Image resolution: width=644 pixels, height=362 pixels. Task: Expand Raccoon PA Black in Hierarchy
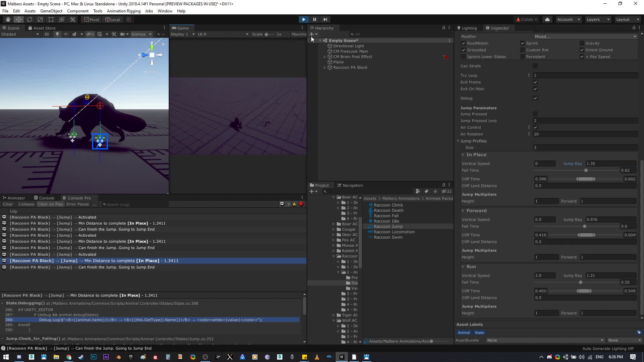point(325,68)
